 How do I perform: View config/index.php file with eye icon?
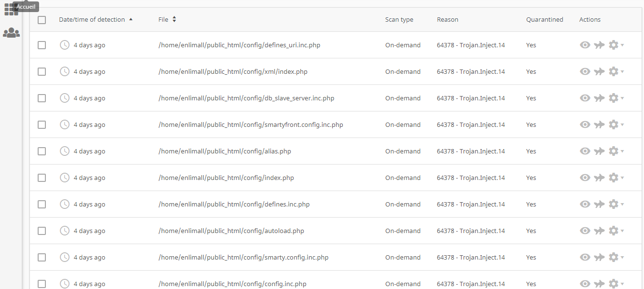point(585,178)
